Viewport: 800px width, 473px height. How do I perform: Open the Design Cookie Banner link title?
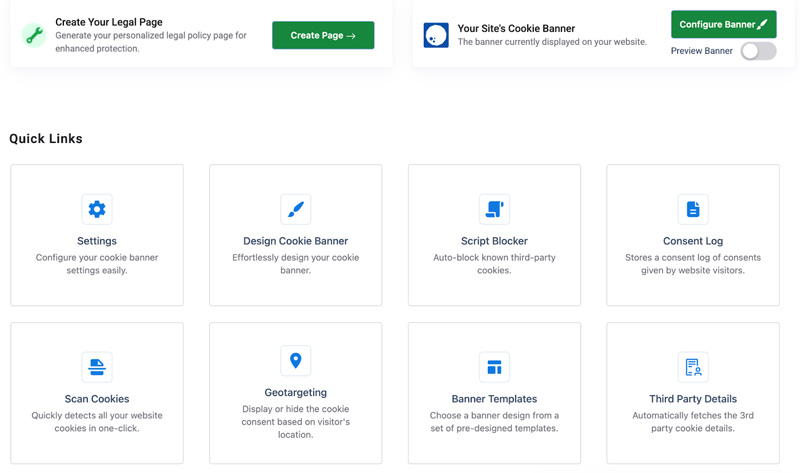click(295, 241)
